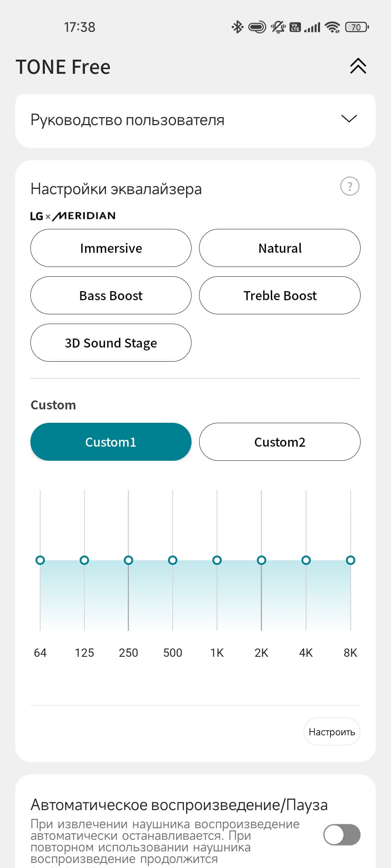
Task: Tap the Bluetooth status bar icon
Action: pos(237,27)
